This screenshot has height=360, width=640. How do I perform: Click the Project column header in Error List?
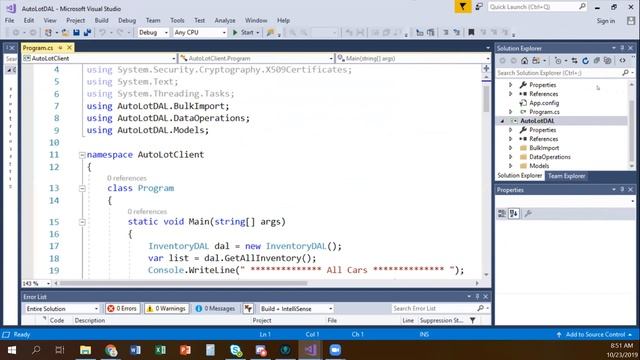click(262, 320)
